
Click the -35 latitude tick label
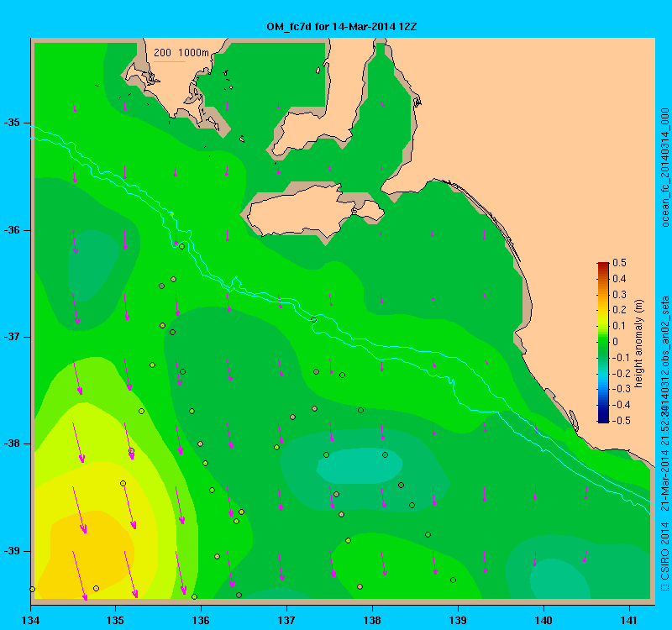pos(12,123)
